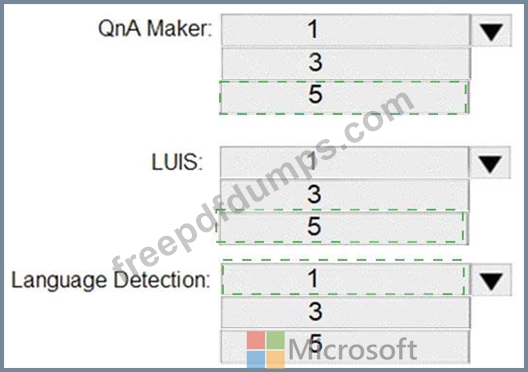This screenshot has width=528, height=372.
Task: Open the LUIS dropdown arrow
Action: (490, 163)
